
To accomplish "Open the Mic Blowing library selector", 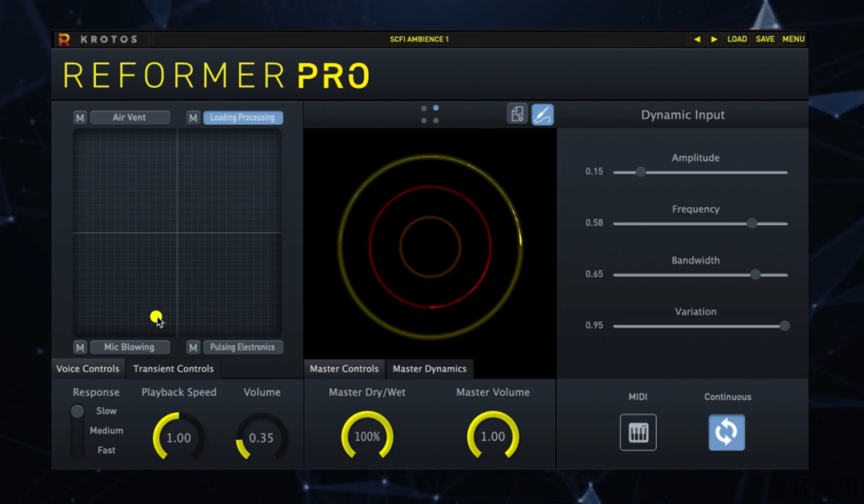I will pos(130,347).
